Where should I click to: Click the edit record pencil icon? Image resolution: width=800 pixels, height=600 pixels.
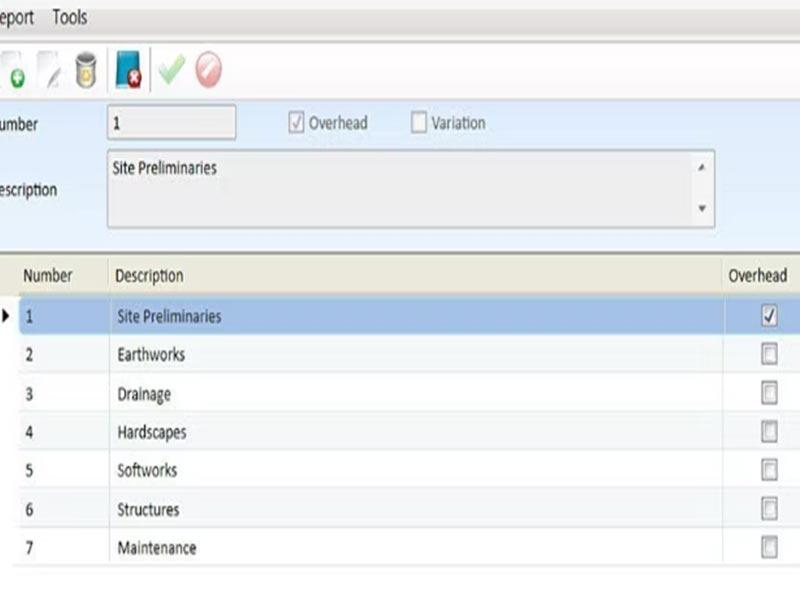49,70
